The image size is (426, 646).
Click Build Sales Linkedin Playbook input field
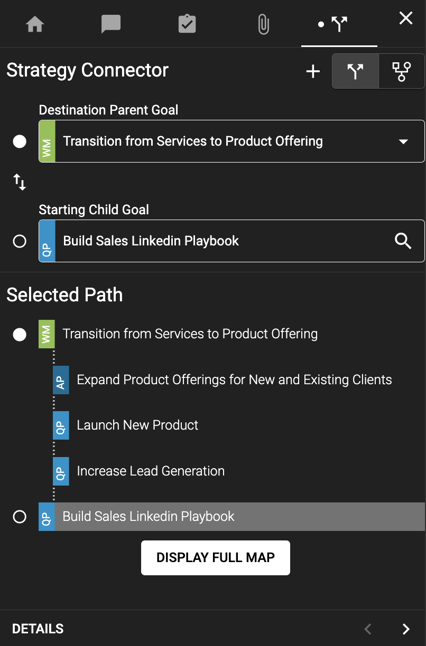click(x=232, y=241)
